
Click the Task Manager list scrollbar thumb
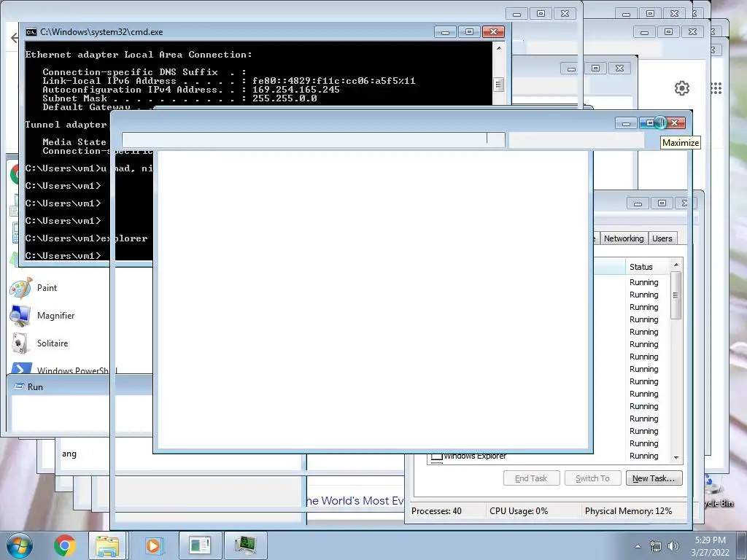pos(676,295)
